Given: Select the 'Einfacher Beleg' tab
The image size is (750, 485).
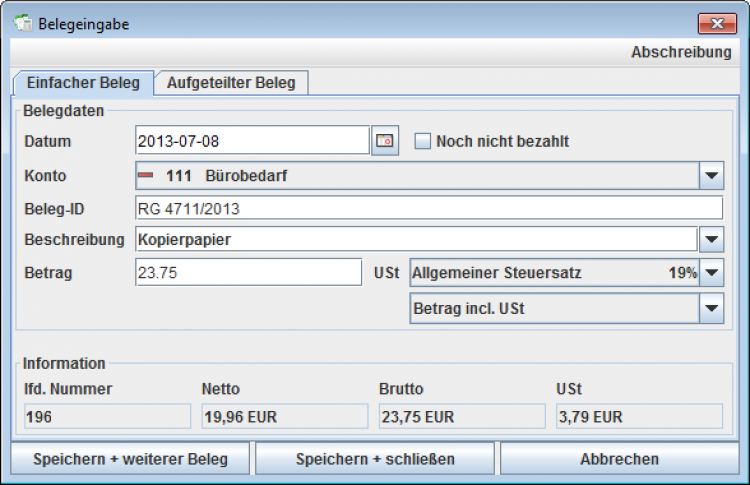Looking at the screenshot, I should (x=84, y=82).
